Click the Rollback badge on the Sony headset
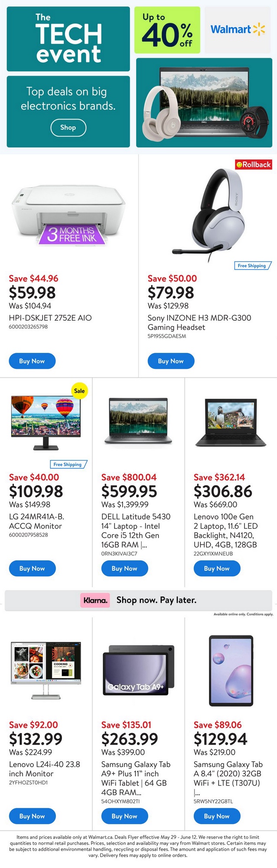This screenshot has height=868, width=277. 254,164
